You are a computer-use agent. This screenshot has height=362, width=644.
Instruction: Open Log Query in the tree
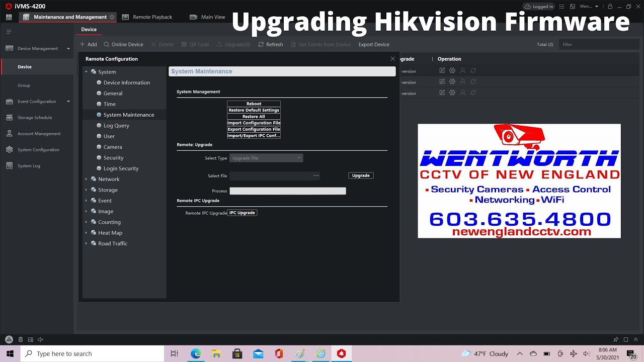(x=116, y=126)
